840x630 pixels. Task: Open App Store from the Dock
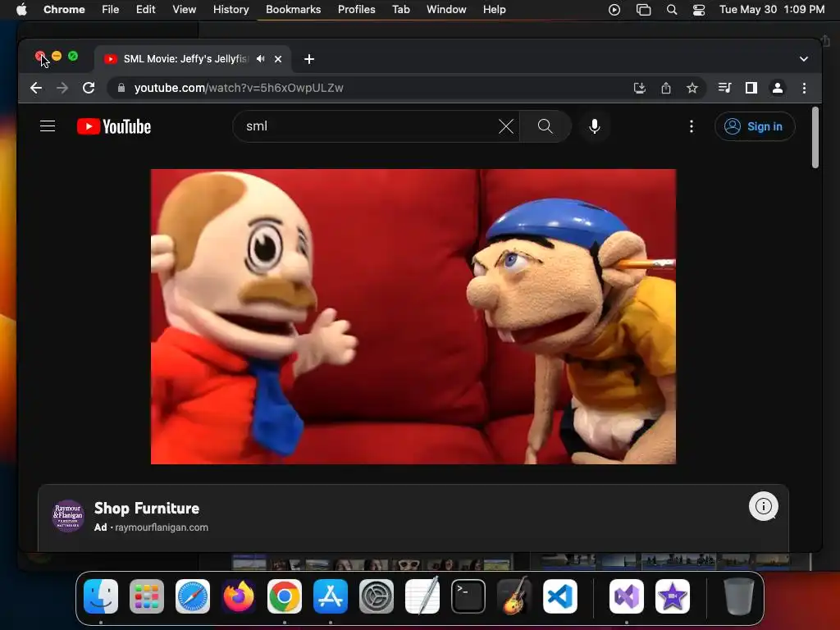tap(331, 596)
